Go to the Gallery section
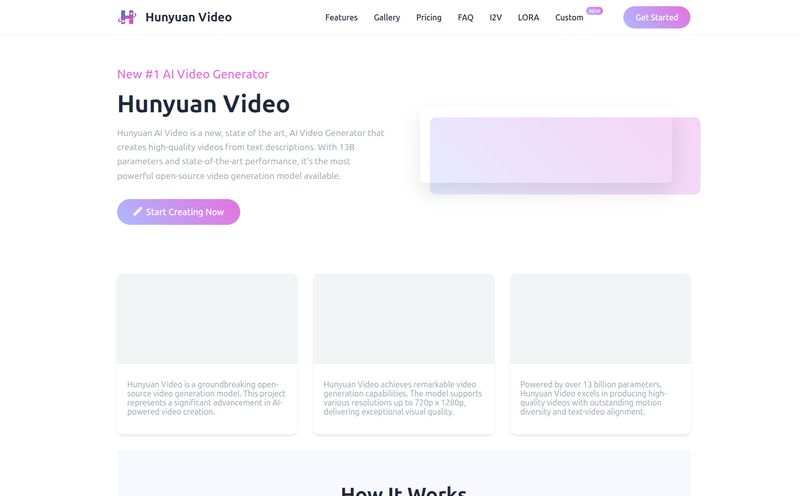 [387, 17]
